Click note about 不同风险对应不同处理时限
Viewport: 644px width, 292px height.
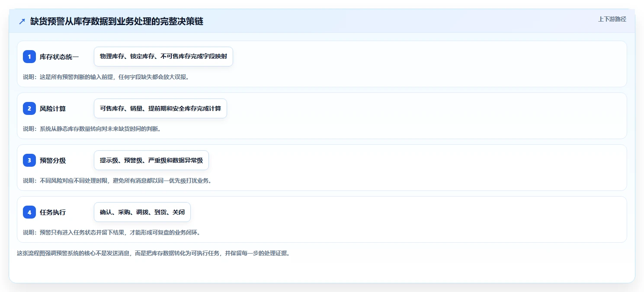click(x=117, y=181)
